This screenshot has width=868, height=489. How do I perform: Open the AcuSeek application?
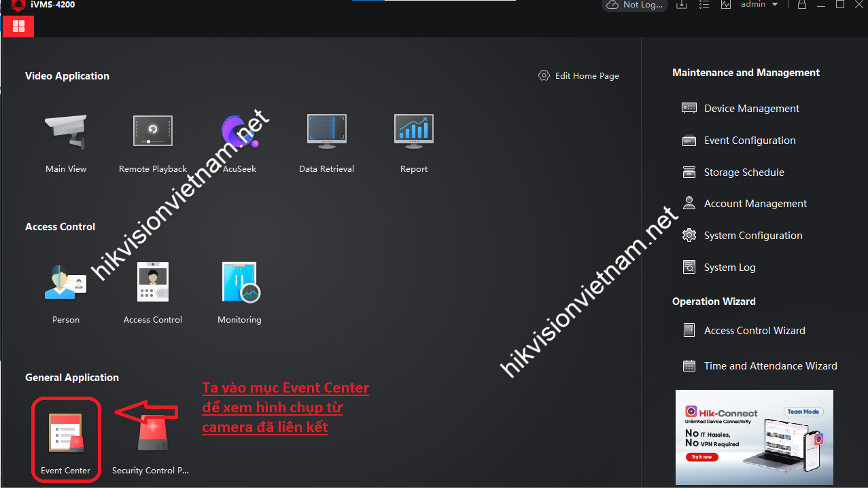click(239, 132)
